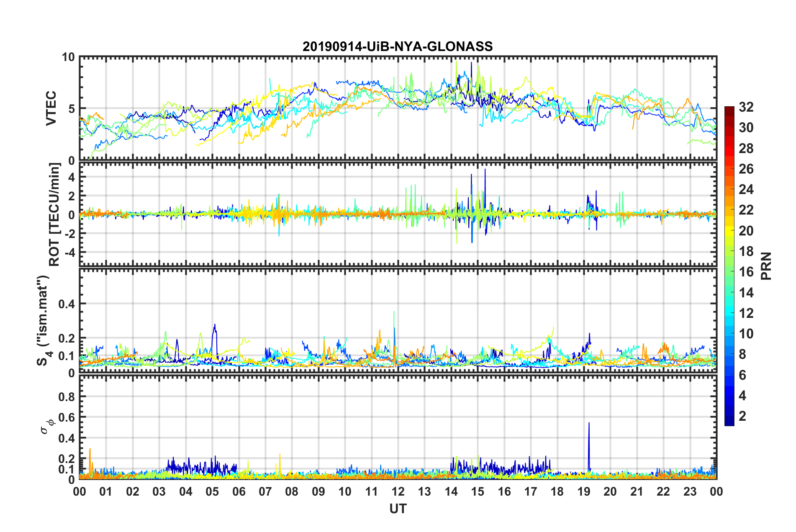Click sigma phi y-axis tick label 0.8
This screenshot has height=532, width=796.
point(67,396)
